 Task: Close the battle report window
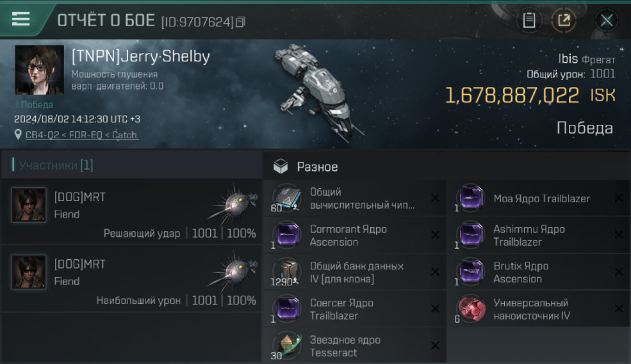[x=606, y=20]
